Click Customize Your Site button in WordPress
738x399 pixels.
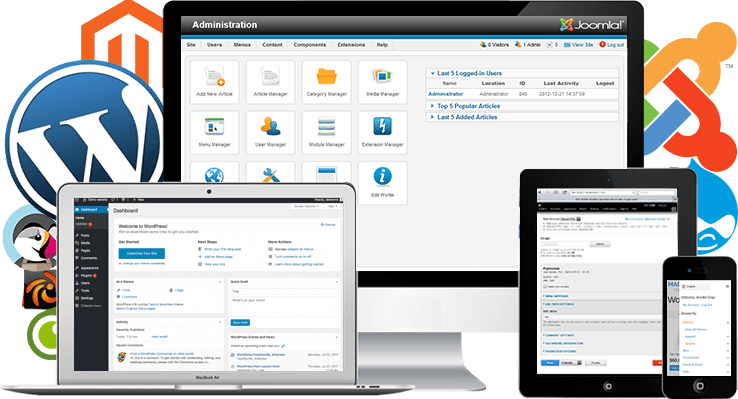(142, 253)
